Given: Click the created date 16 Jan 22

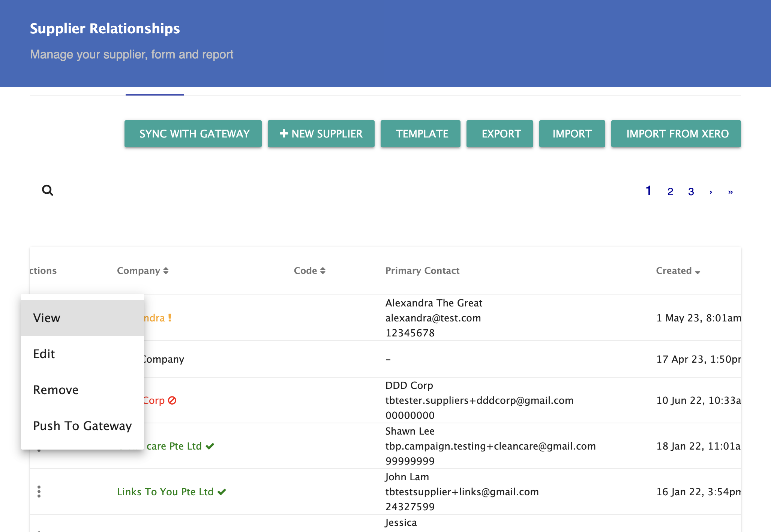Looking at the screenshot, I should pyautogui.click(x=699, y=492).
